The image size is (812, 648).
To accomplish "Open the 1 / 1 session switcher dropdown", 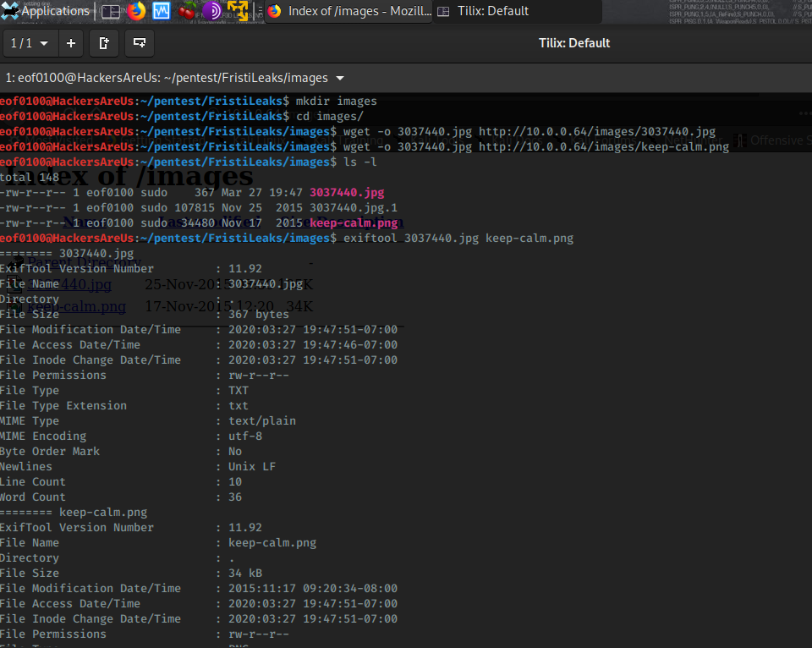I will point(30,43).
